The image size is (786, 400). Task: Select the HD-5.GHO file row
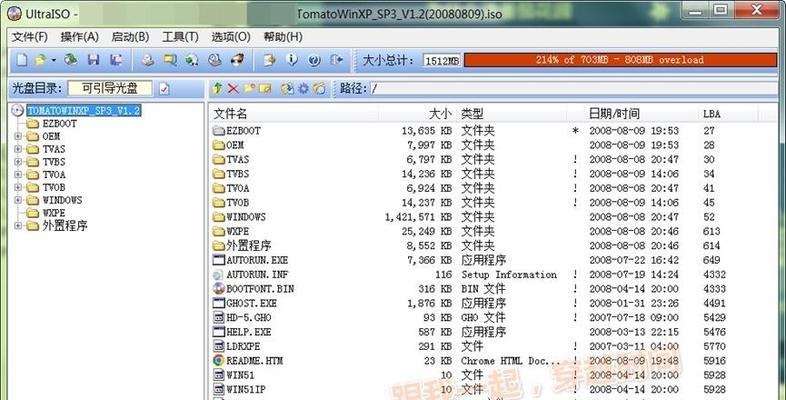click(494, 318)
